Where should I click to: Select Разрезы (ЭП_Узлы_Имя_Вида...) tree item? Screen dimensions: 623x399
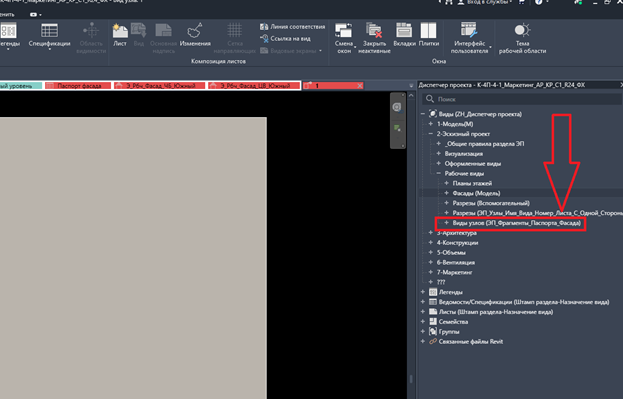click(x=537, y=213)
